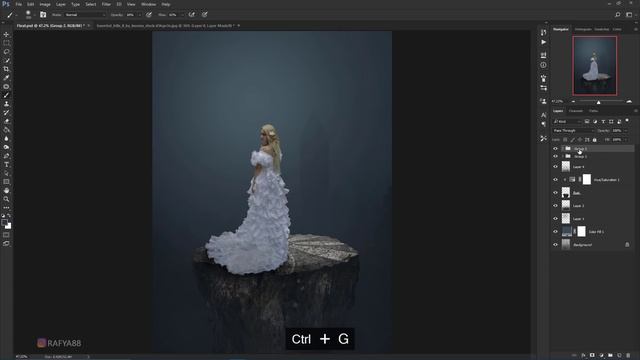Toggle the layer filter on/off switch

pyautogui.click(x=627, y=121)
